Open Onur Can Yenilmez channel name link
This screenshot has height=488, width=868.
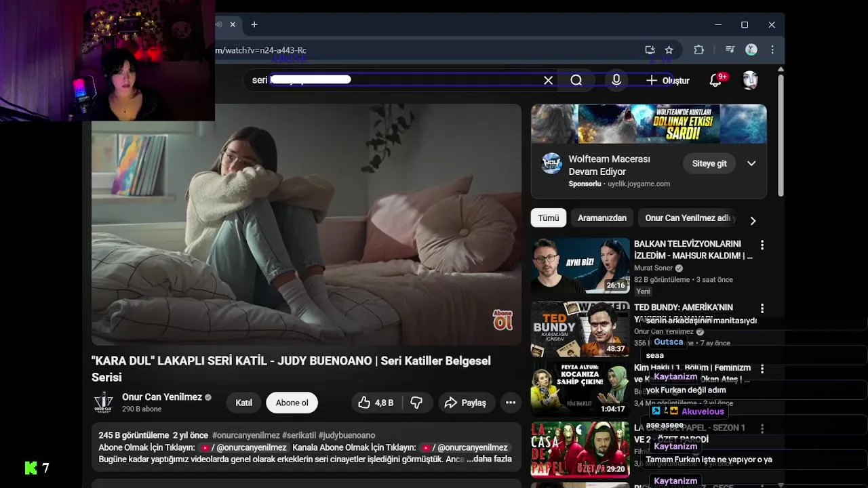click(x=162, y=397)
